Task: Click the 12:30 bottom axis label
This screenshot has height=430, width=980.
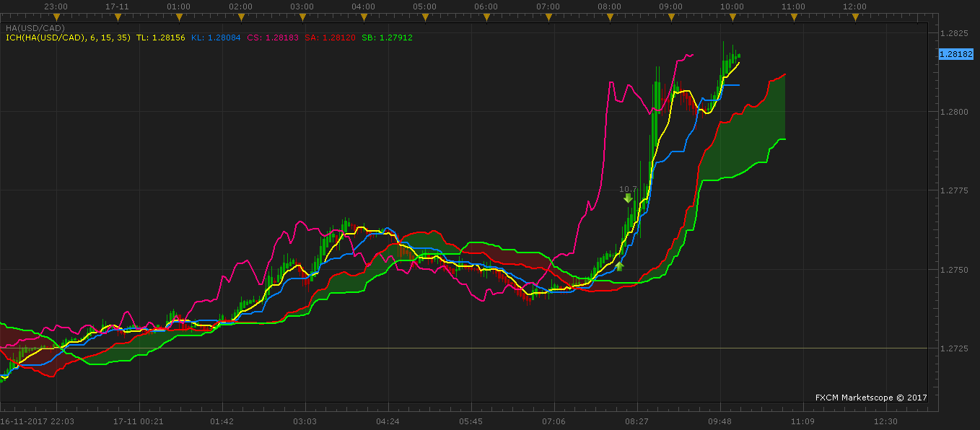Action: [885, 421]
